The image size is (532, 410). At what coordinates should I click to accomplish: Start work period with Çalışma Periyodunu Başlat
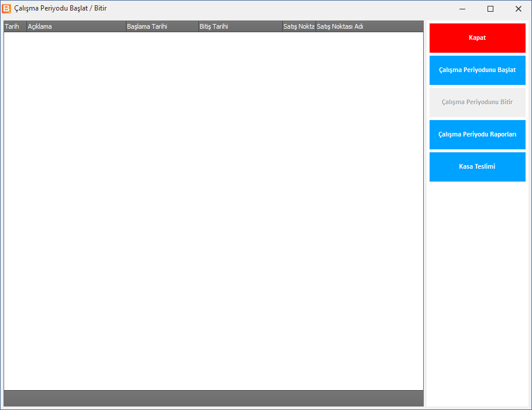click(478, 70)
